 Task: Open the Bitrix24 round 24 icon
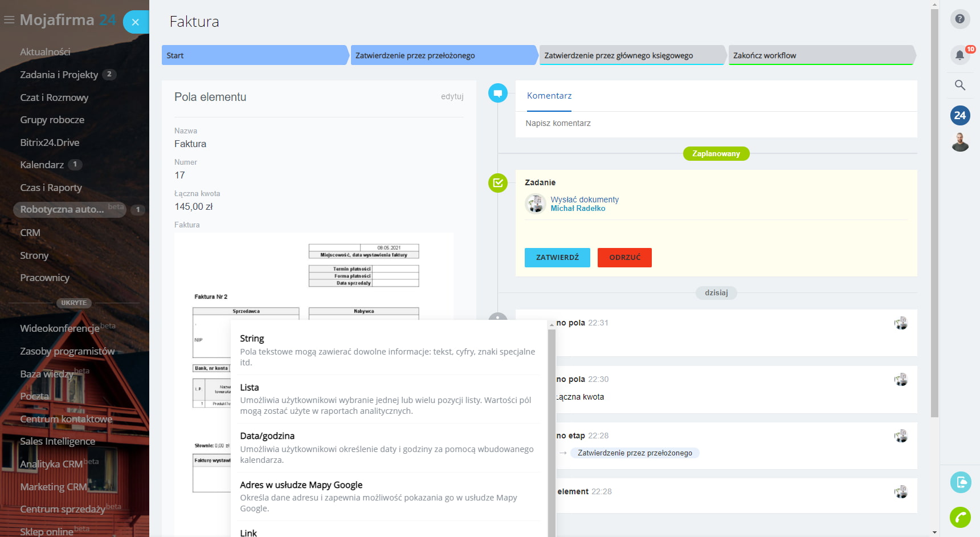click(x=959, y=115)
